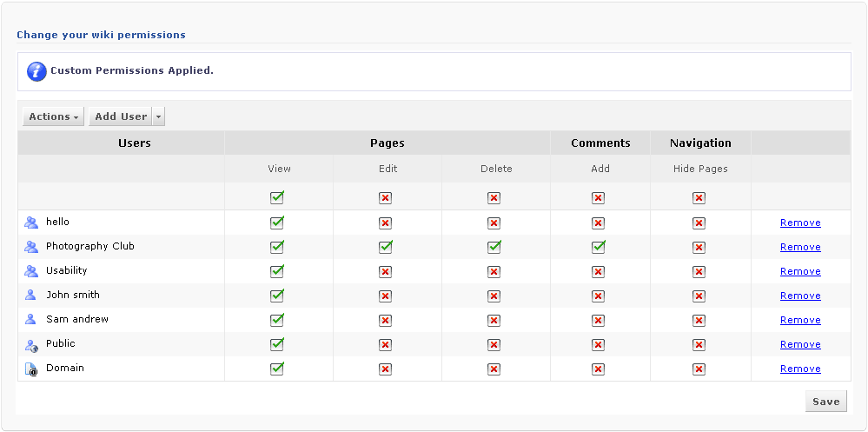The image size is (868, 432).
Task: Click the domain page icon beside Domain
Action: [31, 369]
